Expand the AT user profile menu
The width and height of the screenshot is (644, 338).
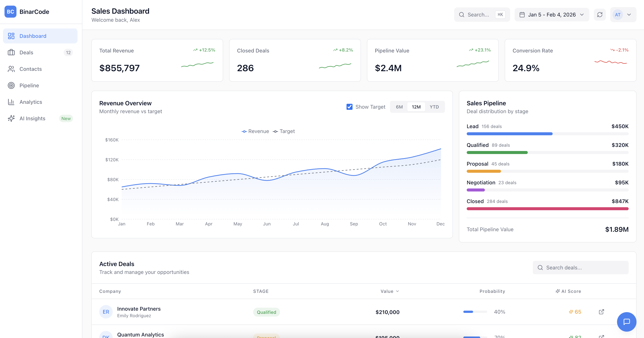(623, 14)
